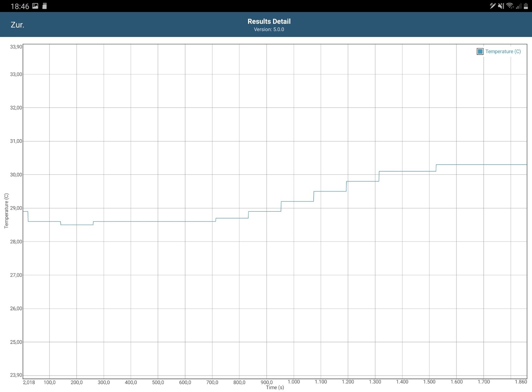Image resolution: width=532 pixels, height=392 pixels.
Task: Click the 30,00 value on temperature axis
Action: coord(16,175)
